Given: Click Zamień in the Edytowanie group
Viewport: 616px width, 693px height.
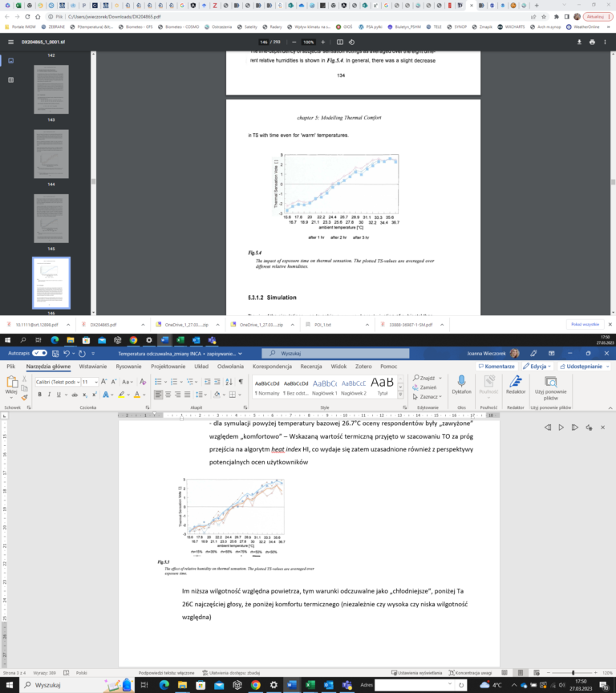Looking at the screenshot, I should pos(424,387).
